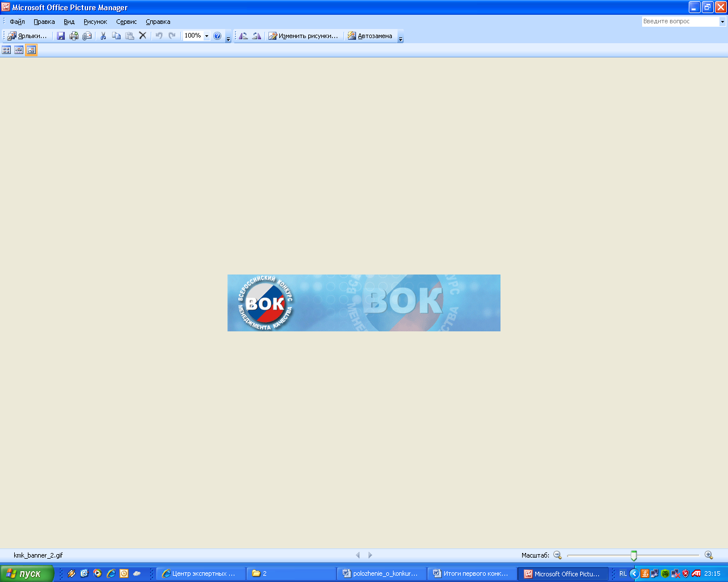Click the пуск Start button
This screenshot has height=582, width=728.
click(27, 573)
